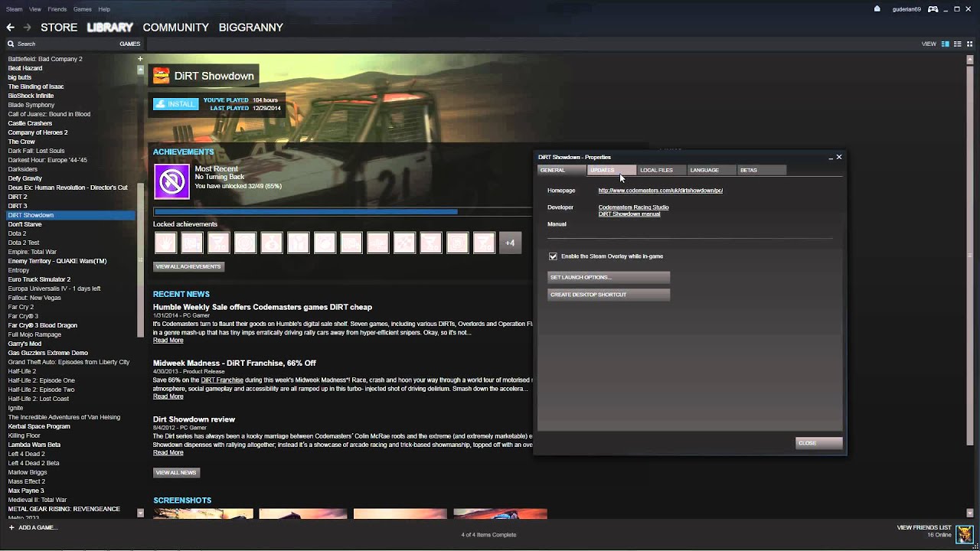The height and width of the screenshot is (551, 980).
Task: Open the Steam menu
Action: pyautogui.click(x=14, y=9)
